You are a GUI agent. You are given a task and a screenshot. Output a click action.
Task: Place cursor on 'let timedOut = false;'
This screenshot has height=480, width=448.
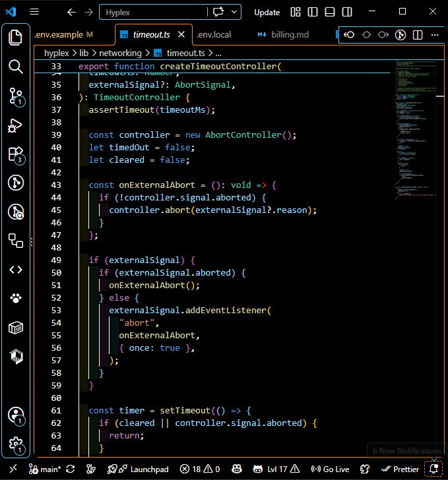(x=142, y=148)
